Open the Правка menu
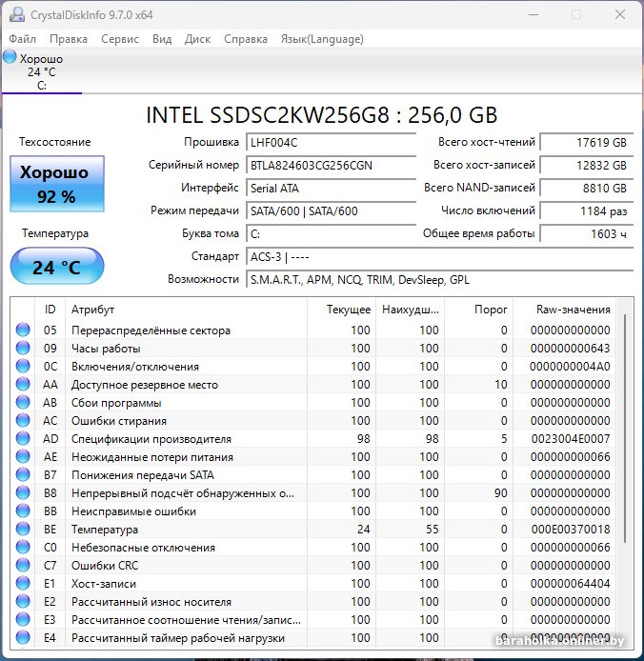644x661 pixels. (x=69, y=39)
